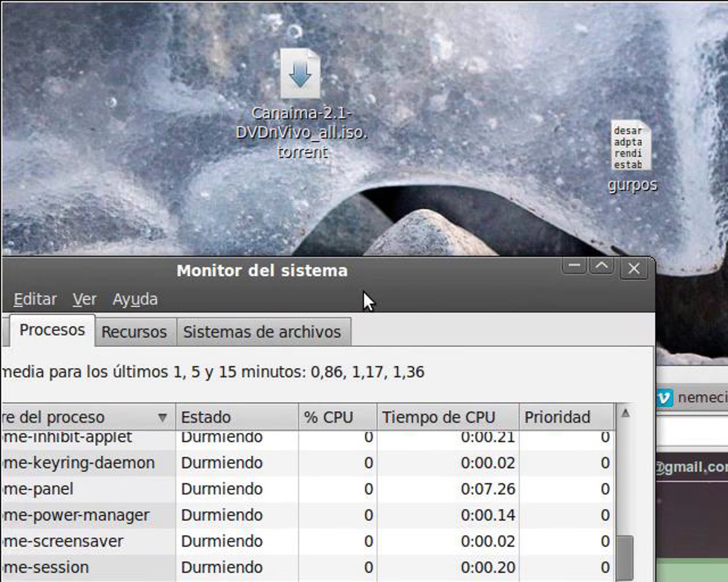Select the Procesos tab
The width and height of the screenshot is (728, 582).
[x=52, y=330]
